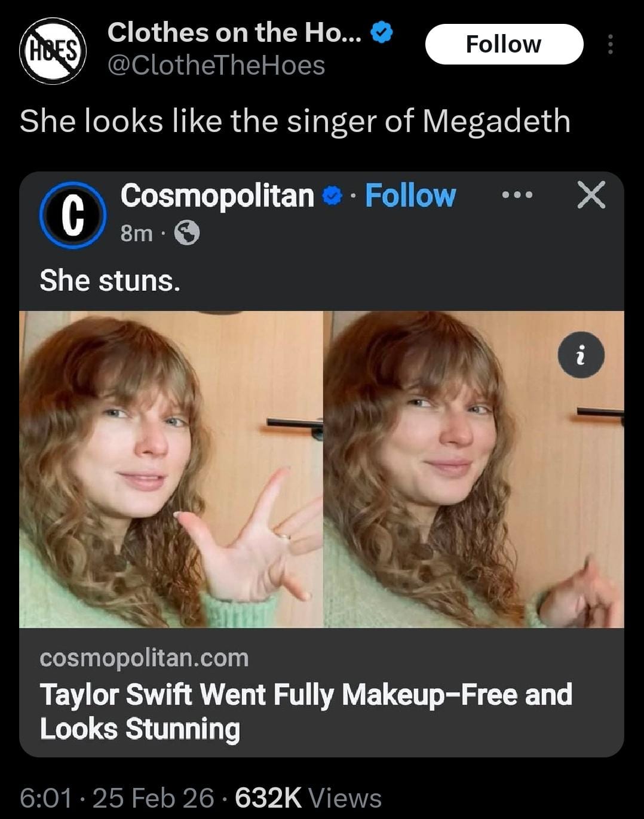Dismiss the Cosmopolitan post with the X
The height and width of the screenshot is (819, 644).
[591, 195]
